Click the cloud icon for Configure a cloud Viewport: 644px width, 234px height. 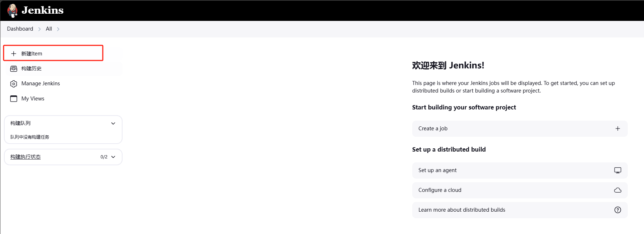coord(617,190)
